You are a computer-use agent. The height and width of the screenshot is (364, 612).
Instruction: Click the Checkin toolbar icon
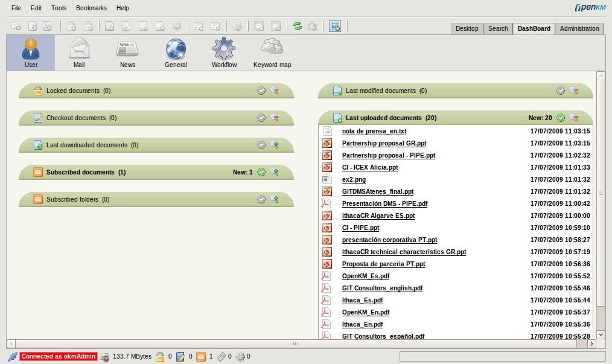(143, 26)
